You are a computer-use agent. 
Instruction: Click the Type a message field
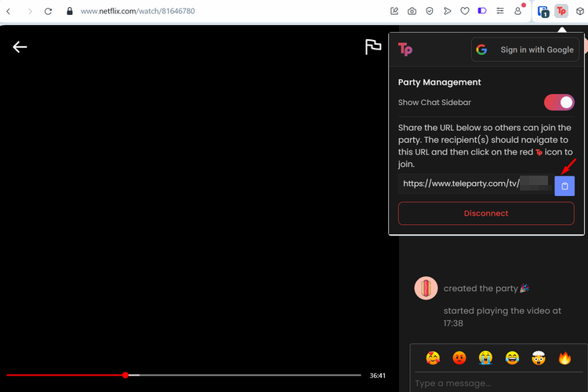[499, 383]
